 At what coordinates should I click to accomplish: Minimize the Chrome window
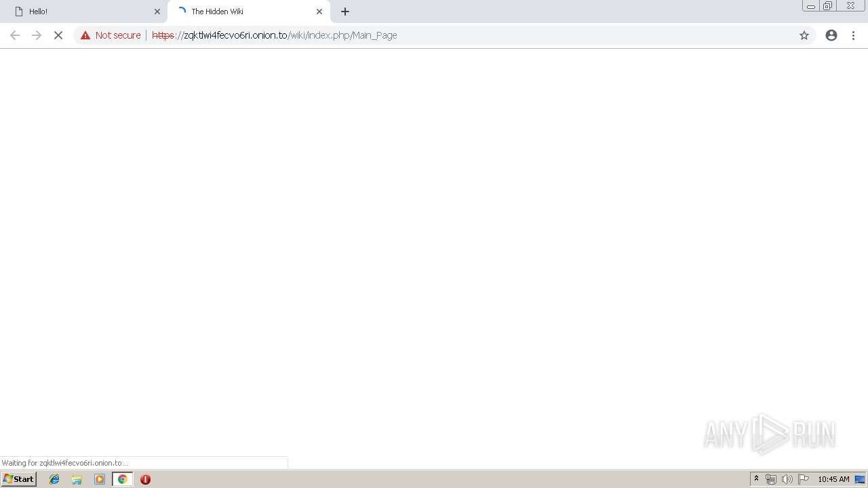point(811,6)
